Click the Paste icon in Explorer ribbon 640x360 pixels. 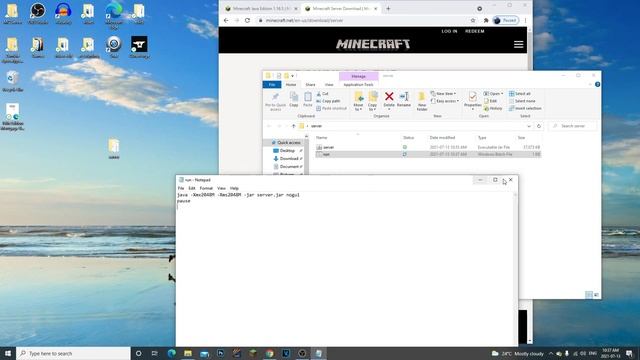(308, 100)
